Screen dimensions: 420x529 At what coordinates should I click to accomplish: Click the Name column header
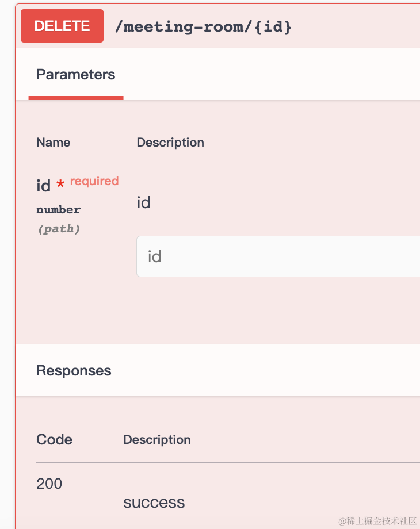point(54,143)
